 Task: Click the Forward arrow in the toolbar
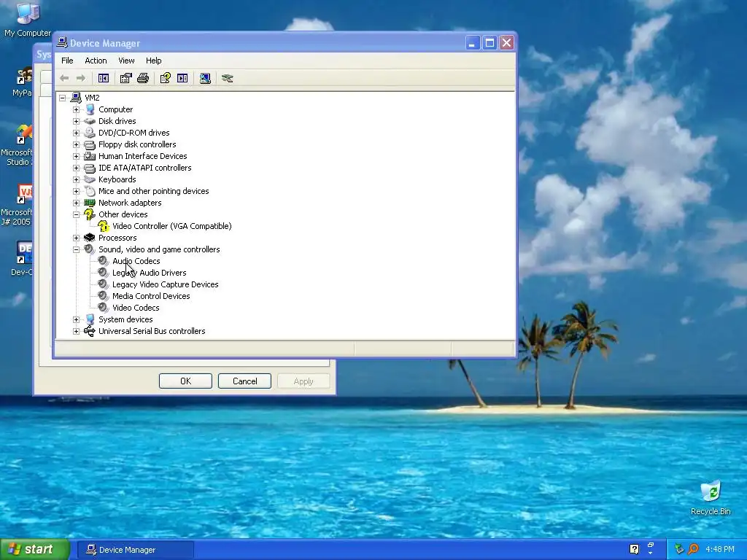(81, 78)
